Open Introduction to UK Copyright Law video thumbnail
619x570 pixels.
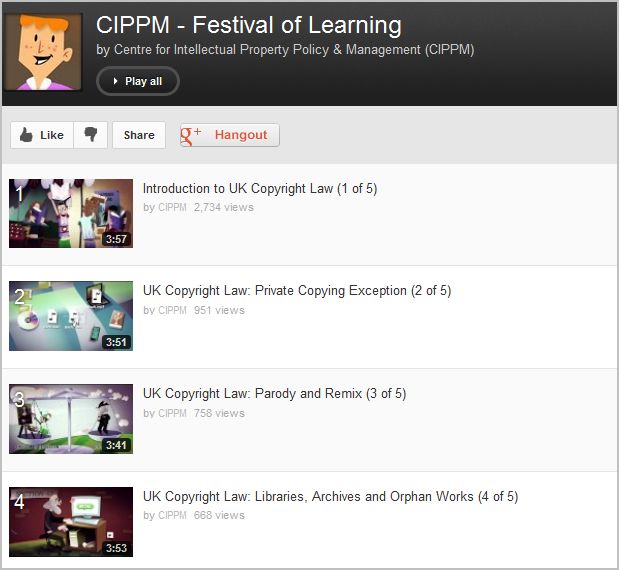point(71,214)
